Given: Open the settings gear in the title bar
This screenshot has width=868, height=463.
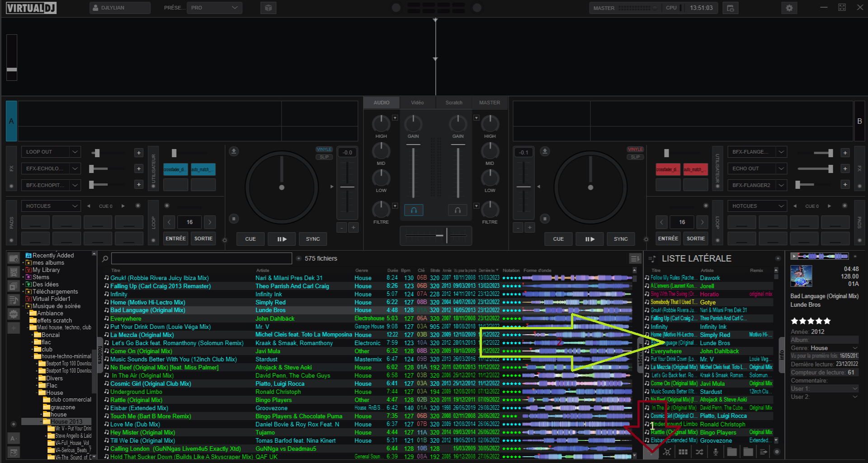Looking at the screenshot, I should (x=789, y=8).
